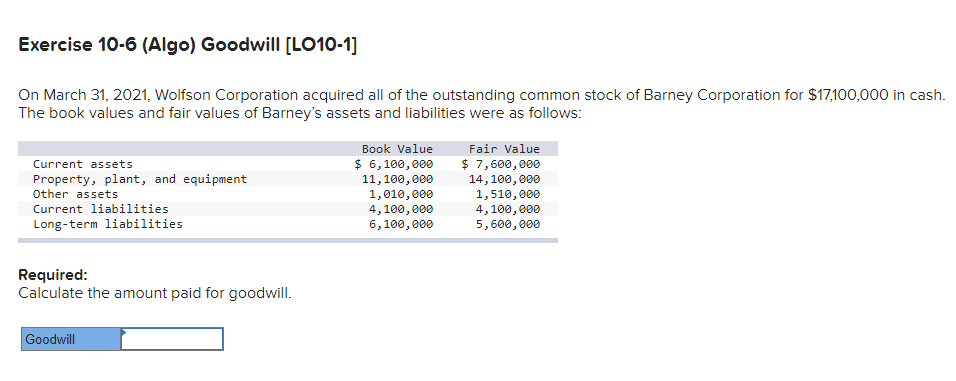Click the 14,100,000 fair value amount

click(x=504, y=179)
